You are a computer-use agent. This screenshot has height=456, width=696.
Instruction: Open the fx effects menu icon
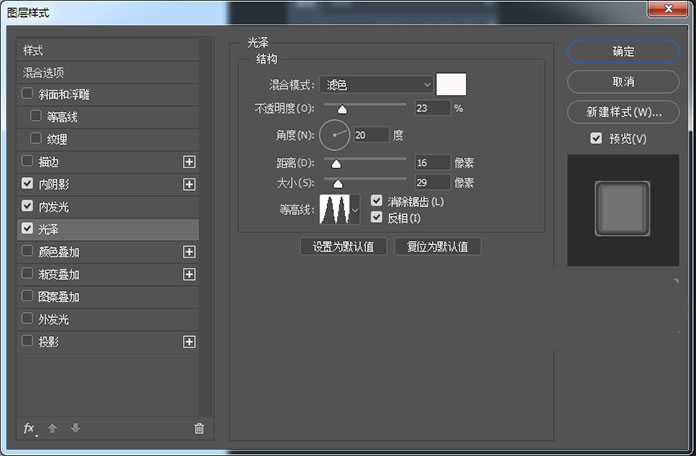coord(29,428)
